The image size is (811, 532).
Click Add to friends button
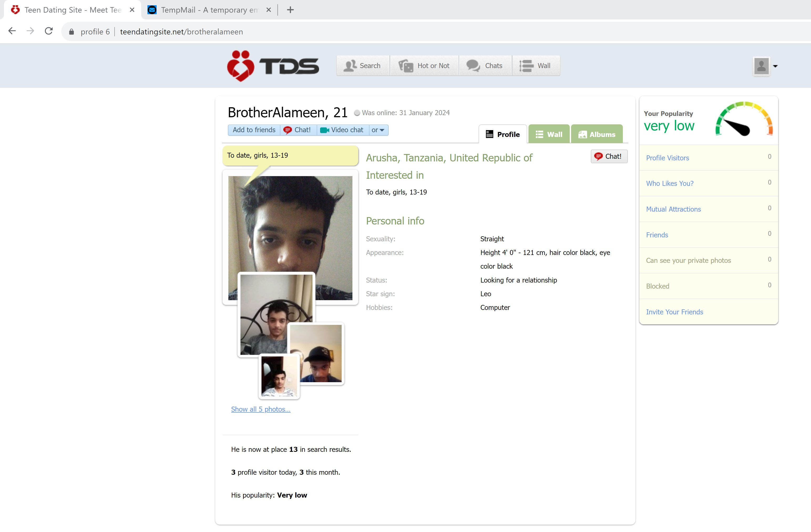pos(254,130)
